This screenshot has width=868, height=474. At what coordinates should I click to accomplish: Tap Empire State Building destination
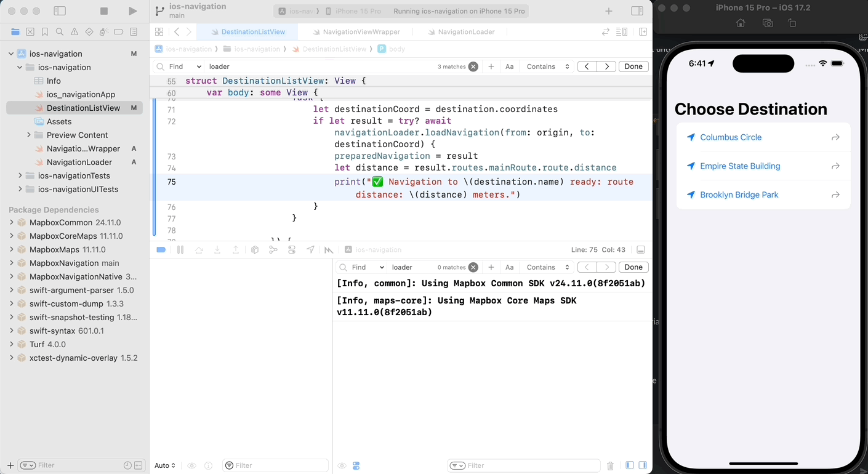pos(739,166)
